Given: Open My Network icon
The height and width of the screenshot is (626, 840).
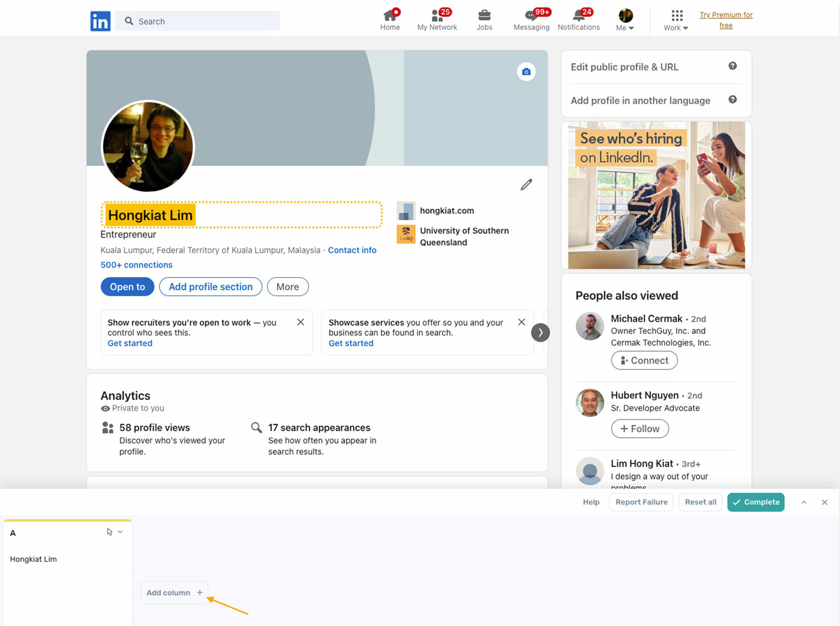Looking at the screenshot, I should 437,20.
